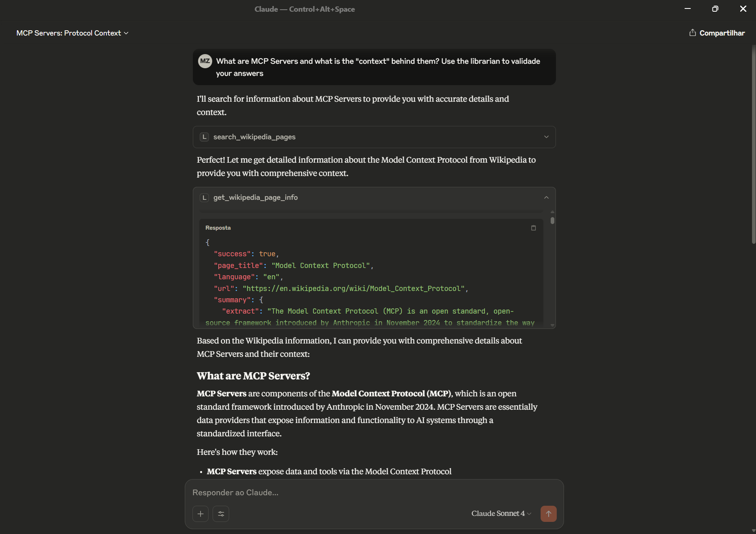Open the MCP Servers: Protocol Context title dropdown
756x534 pixels.
72,33
